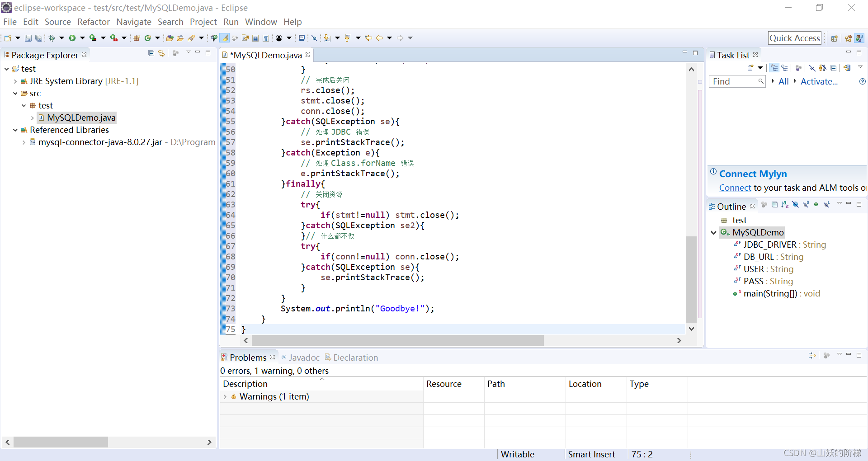
Task: Expand mysql-connector-java jar node
Action: (x=24, y=142)
